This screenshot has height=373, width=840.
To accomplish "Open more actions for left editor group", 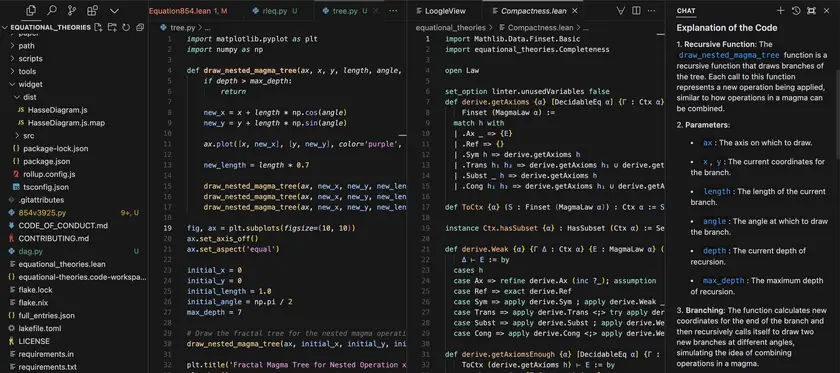I will pyautogui.click(x=393, y=11).
